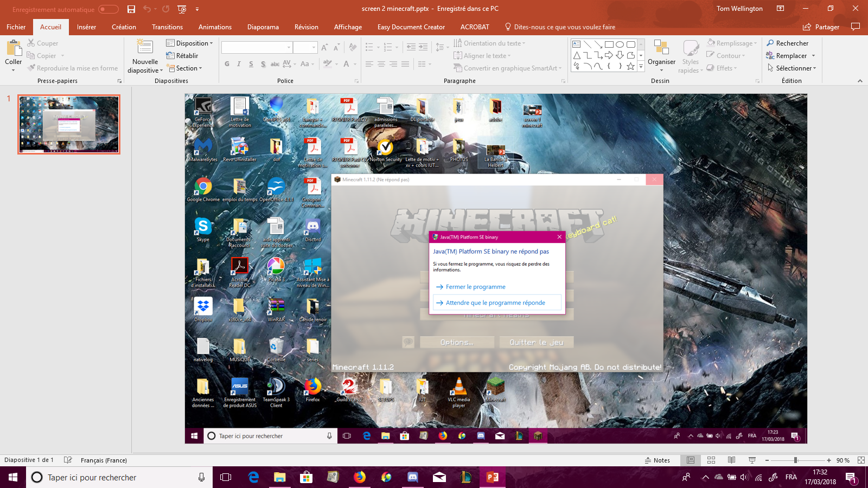This screenshot has width=868, height=488.
Task: Open the Windows notification center
Action: (x=852, y=477)
